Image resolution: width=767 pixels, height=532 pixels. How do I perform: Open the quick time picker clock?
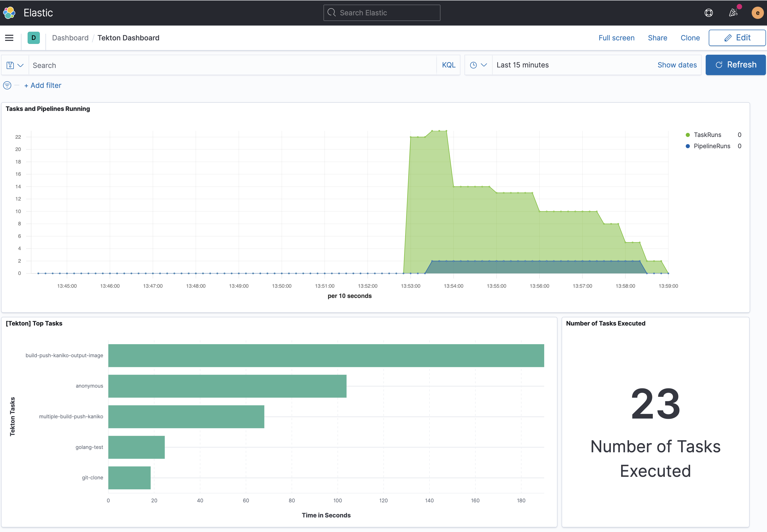pyautogui.click(x=478, y=65)
